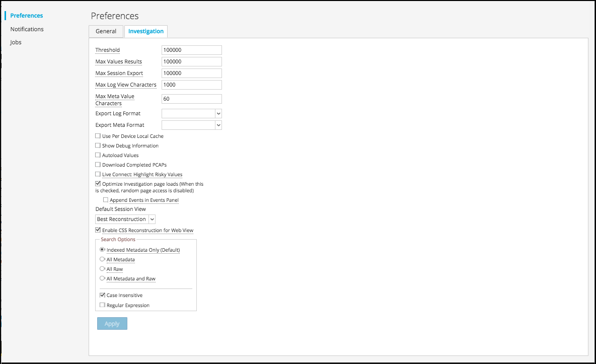Turn on Autoload Values checkbox

click(x=98, y=155)
